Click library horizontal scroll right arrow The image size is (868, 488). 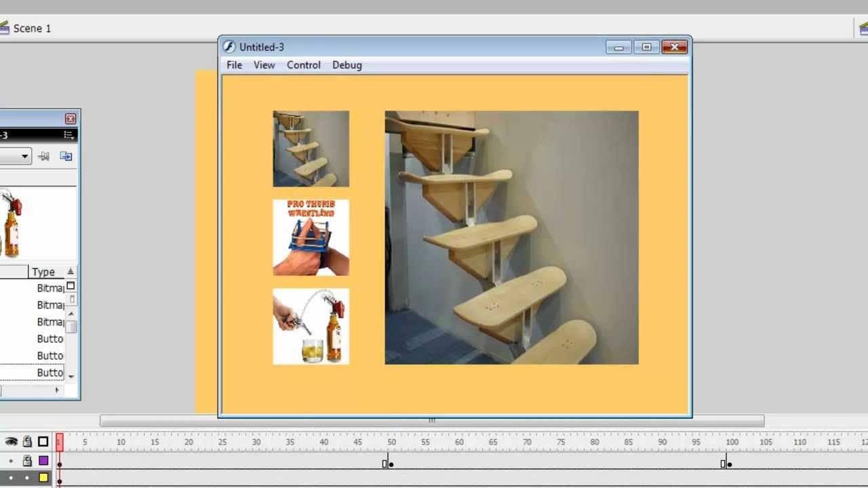[57, 390]
